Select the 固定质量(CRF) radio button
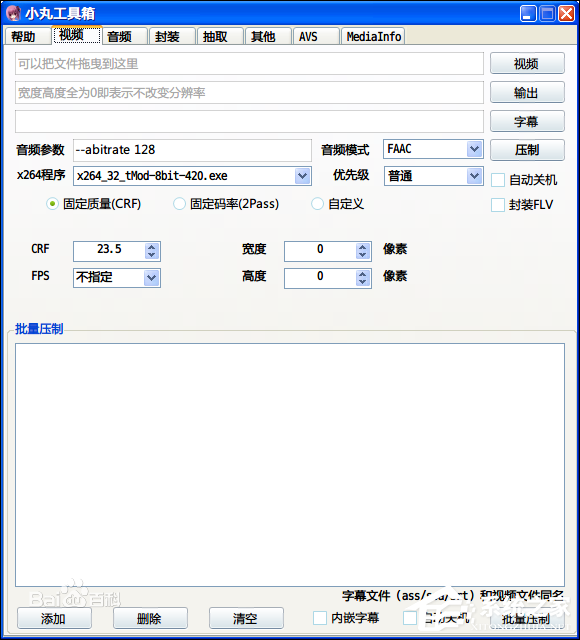 pos(52,204)
